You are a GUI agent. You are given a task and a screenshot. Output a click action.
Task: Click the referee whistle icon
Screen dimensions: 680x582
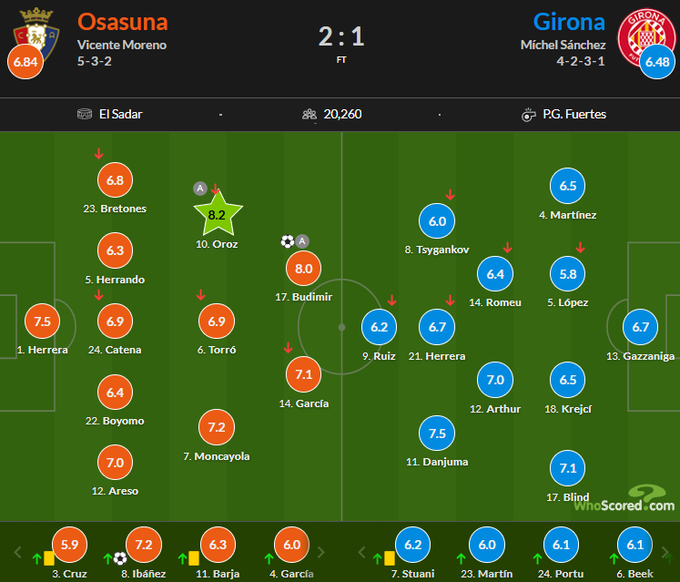coord(528,114)
